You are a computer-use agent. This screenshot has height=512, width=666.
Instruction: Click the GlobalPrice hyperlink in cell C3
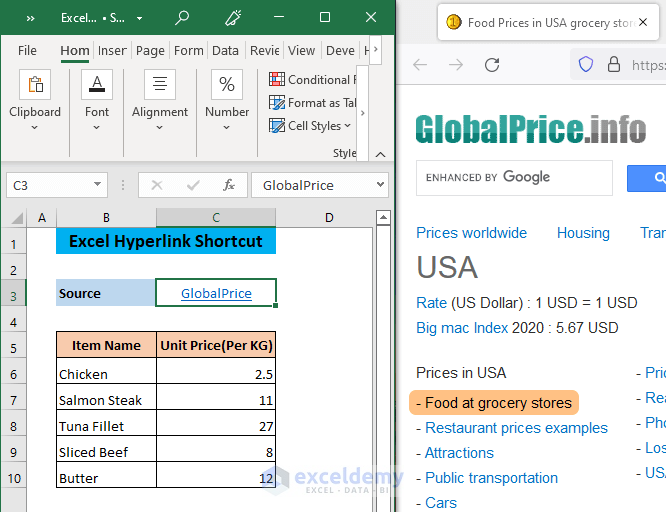tap(216, 294)
